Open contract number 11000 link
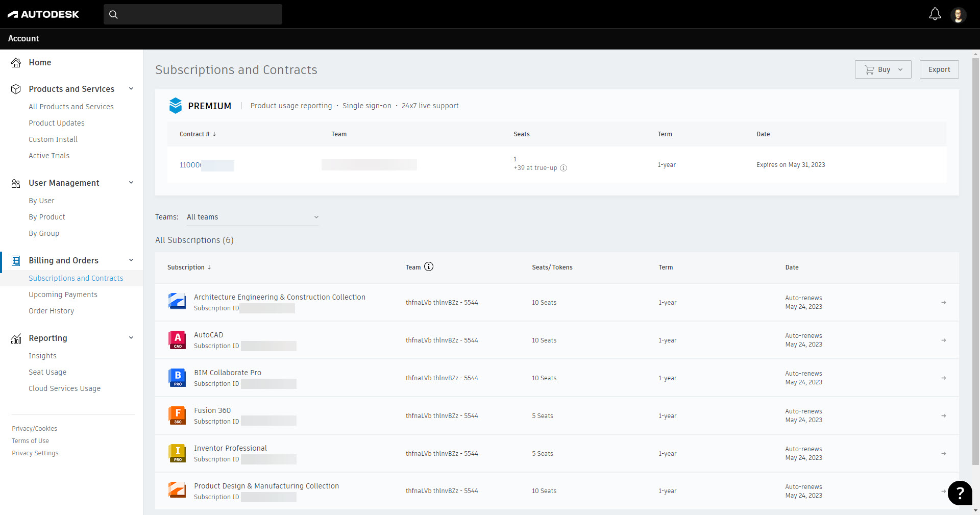 pos(190,165)
